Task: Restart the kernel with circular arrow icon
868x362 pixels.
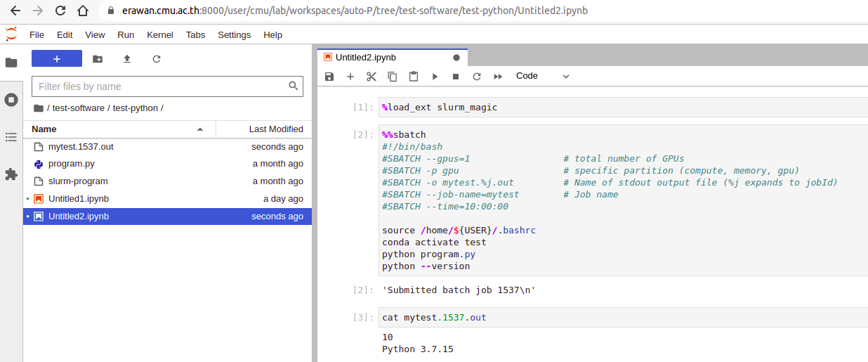Action: (477, 76)
